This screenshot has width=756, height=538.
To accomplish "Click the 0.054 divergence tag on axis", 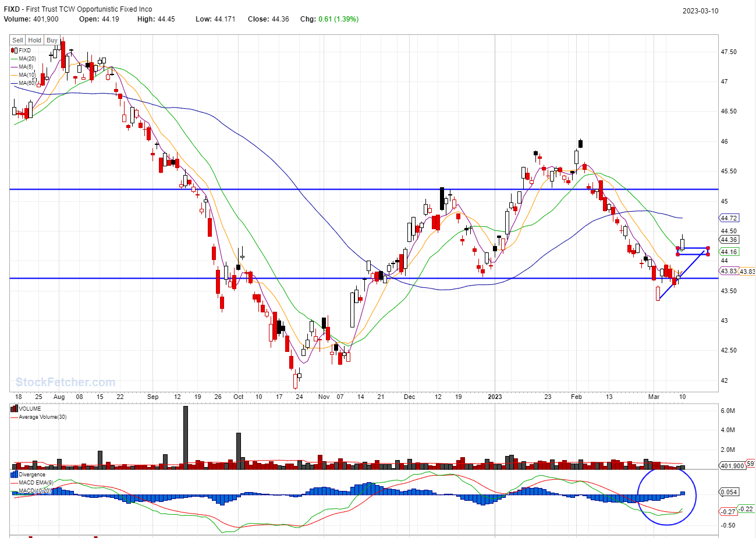I will point(729,492).
